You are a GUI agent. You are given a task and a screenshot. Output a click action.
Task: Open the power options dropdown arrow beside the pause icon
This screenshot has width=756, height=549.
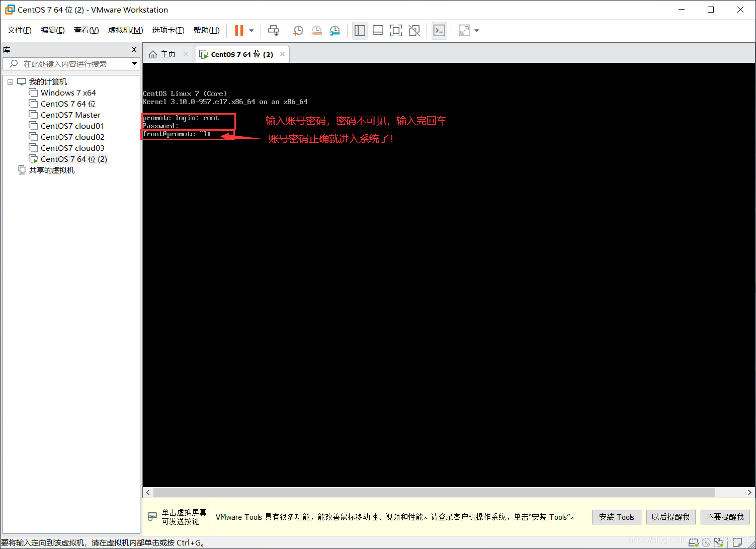pos(251,31)
